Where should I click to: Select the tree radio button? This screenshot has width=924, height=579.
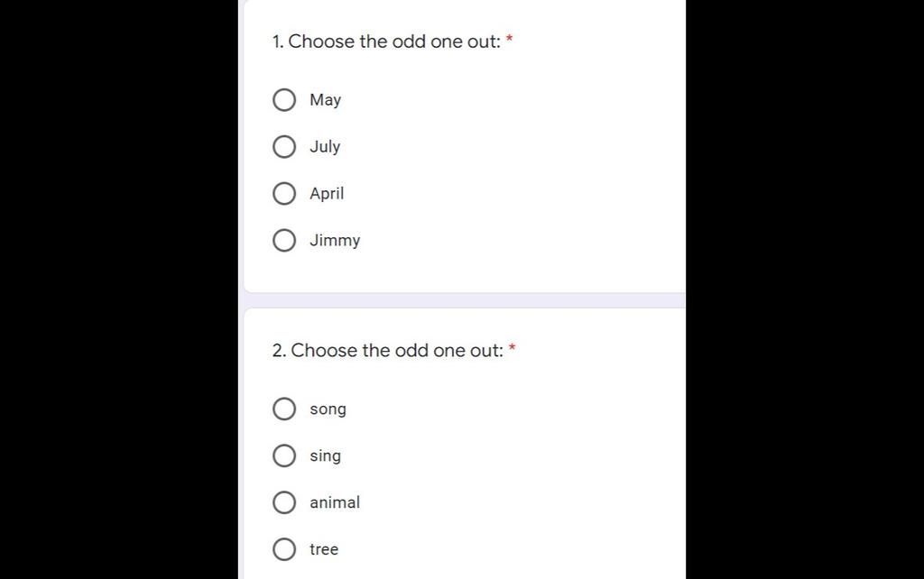(284, 549)
